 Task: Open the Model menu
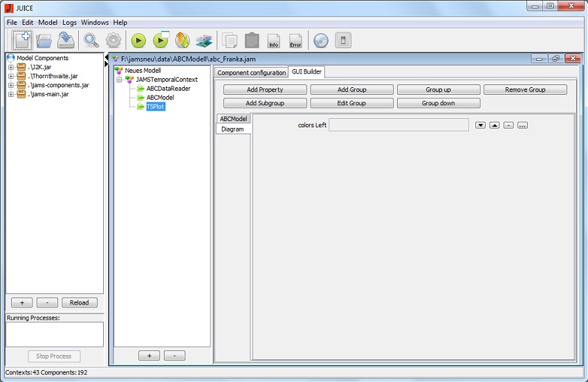(48, 22)
